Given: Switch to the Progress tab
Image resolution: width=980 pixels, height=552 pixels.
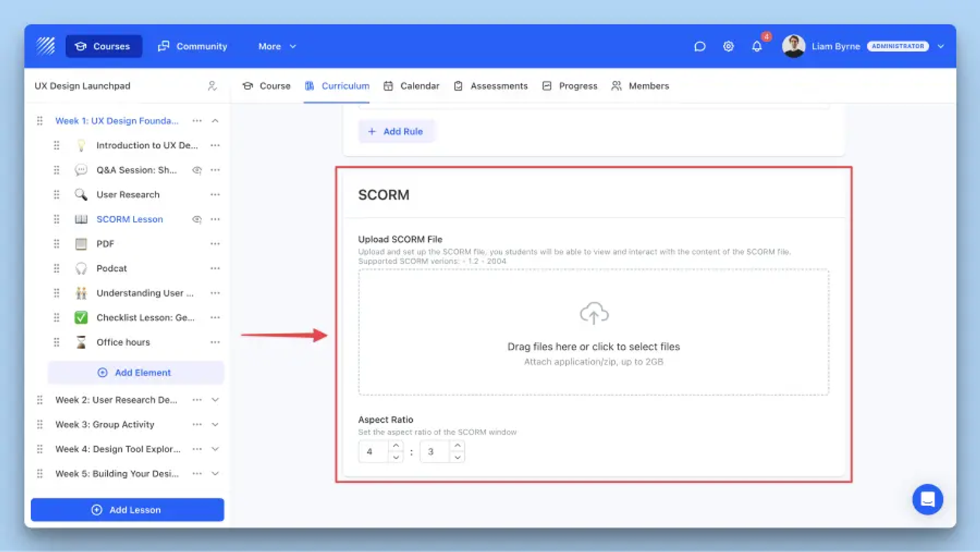Looking at the screenshot, I should click(570, 86).
